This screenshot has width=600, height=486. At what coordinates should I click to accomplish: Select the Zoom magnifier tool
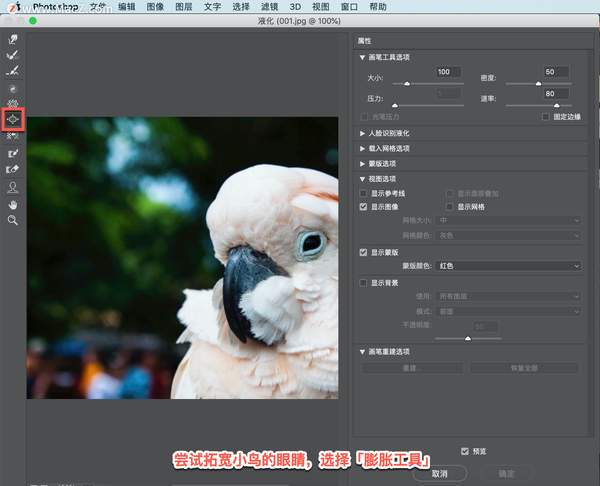click(x=13, y=219)
